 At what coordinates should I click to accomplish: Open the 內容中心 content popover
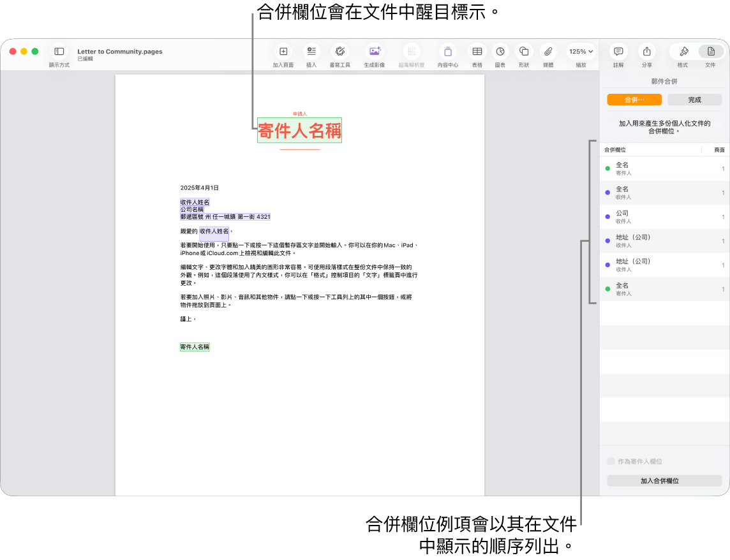click(449, 52)
